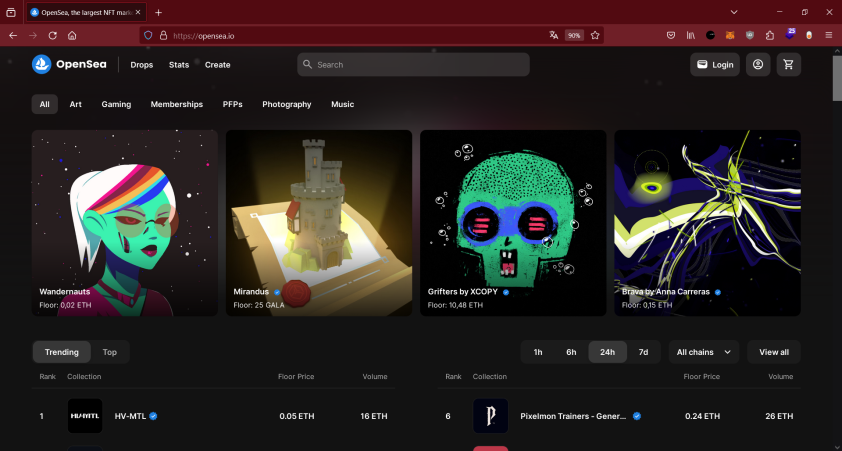Screen dimensions: 842x451
Task: Select the 7d time range
Action: [x=643, y=352]
